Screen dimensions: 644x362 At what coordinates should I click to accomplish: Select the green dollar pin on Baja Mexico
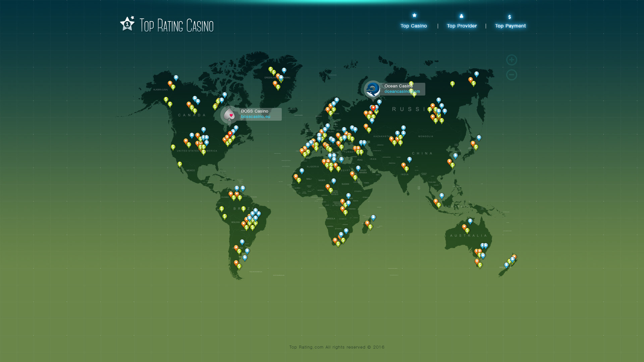coord(180,164)
